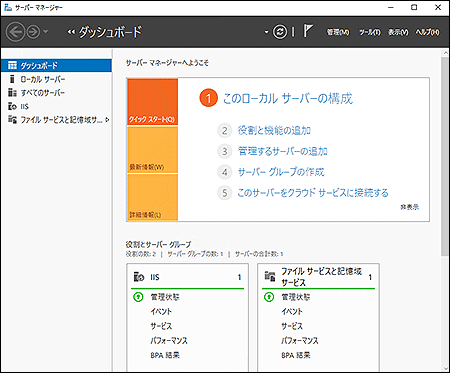Click the file services tile icon
450x373 pixels.
coord(270,277)
